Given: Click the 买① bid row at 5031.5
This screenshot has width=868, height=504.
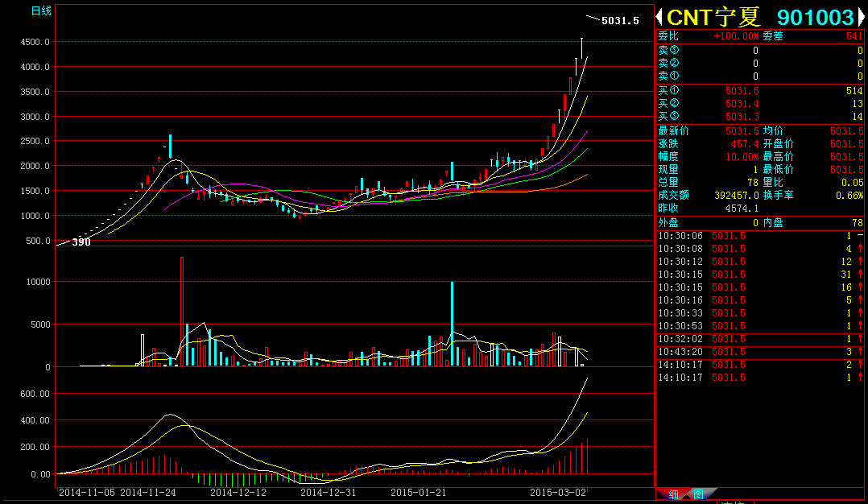Looking at the screenshot, I should pyautogui.click(x=760, y=91).
